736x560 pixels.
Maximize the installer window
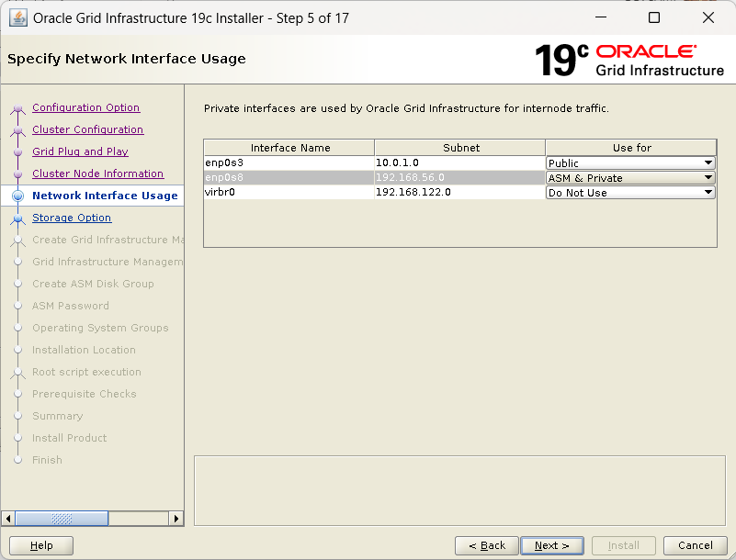654,17
